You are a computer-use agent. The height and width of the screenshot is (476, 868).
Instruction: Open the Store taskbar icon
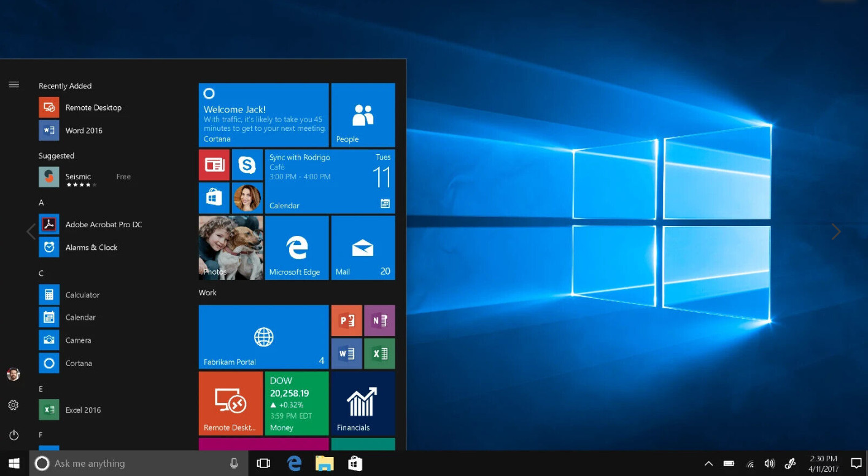tap(355, 463)
